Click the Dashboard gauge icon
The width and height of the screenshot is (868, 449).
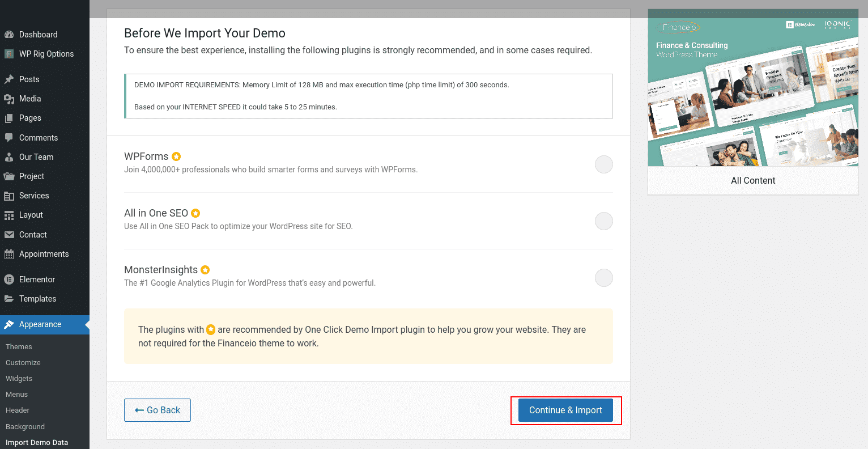point(9,35)
